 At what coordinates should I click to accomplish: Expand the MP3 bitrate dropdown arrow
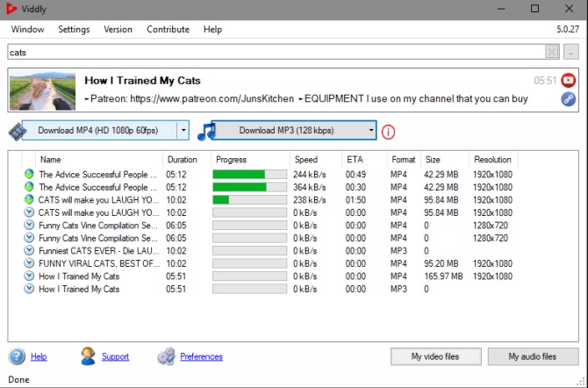pos(371,131)
